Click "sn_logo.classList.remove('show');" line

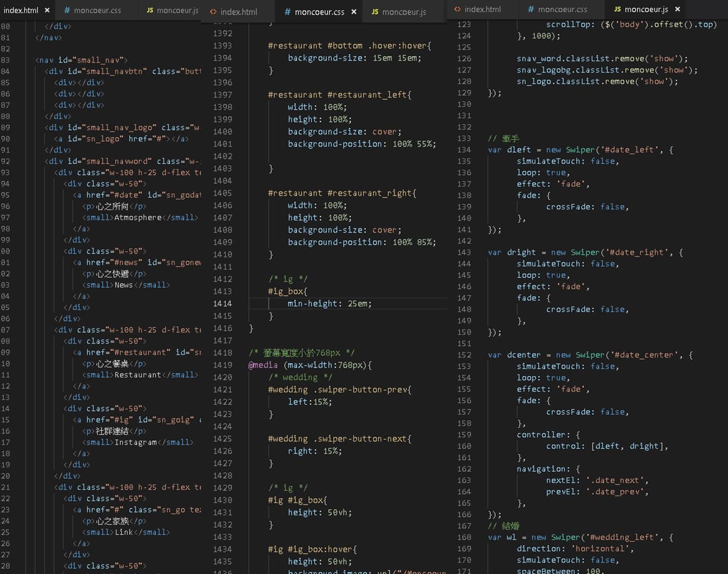click(597, 81)
